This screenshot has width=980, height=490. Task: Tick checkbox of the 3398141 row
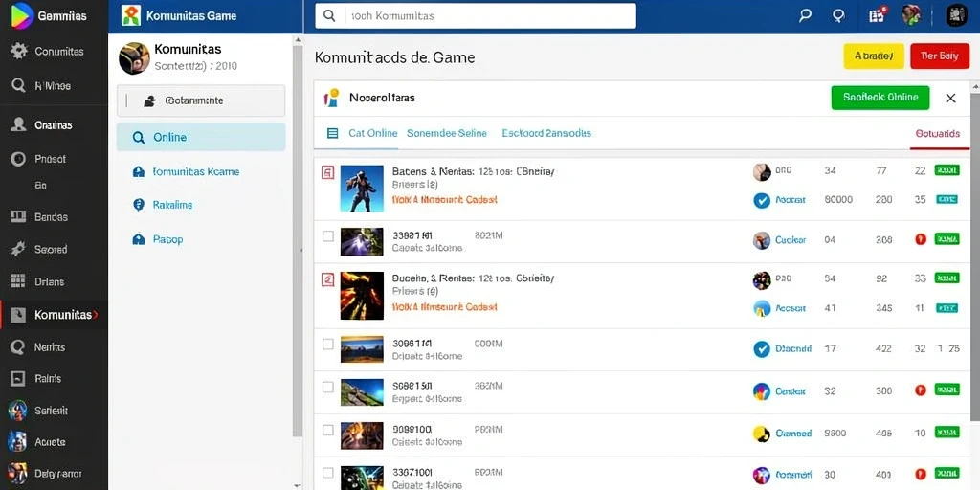[327, 236]
